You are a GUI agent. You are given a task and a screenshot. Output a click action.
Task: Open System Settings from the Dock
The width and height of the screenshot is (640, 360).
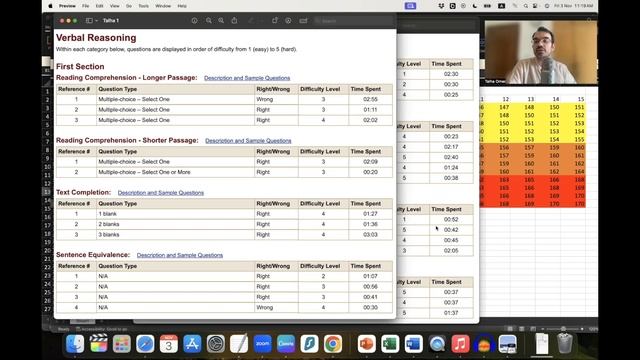click(x=216, y=344)
